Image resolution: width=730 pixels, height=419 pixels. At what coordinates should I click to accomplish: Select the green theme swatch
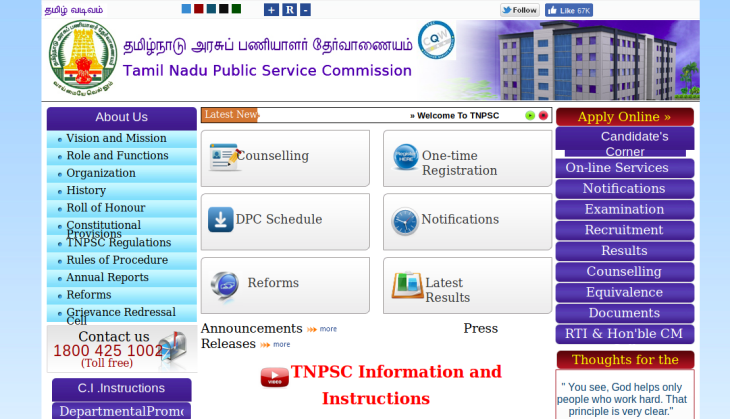coord(237,9)
